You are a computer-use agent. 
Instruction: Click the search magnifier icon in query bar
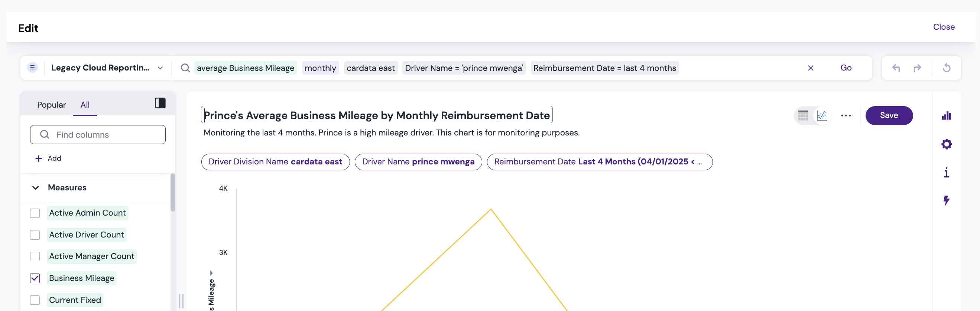point(185,68)
